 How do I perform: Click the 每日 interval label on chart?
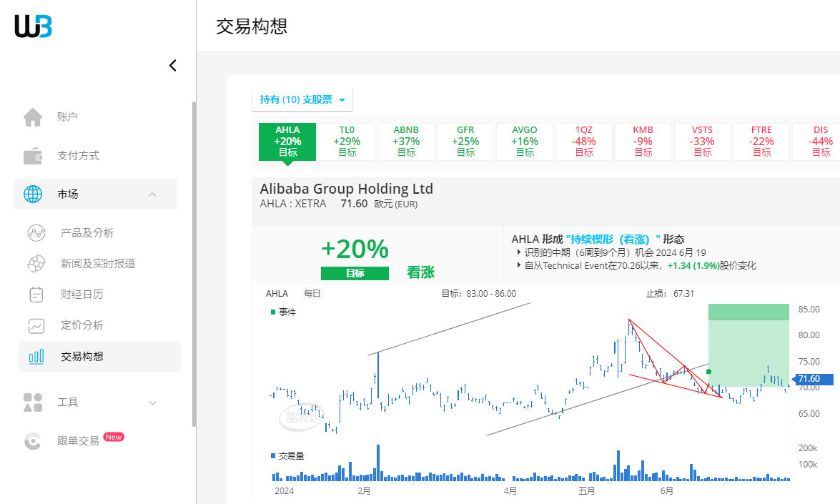tap(312, 294)
